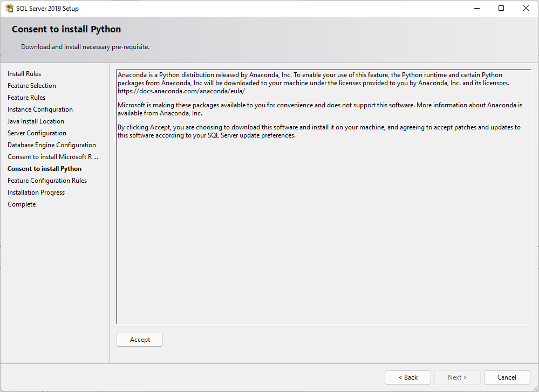Screen dimensions: 539x392
Task: Close the SQL Server 2019 Setup window
Action: pos(526,8)
